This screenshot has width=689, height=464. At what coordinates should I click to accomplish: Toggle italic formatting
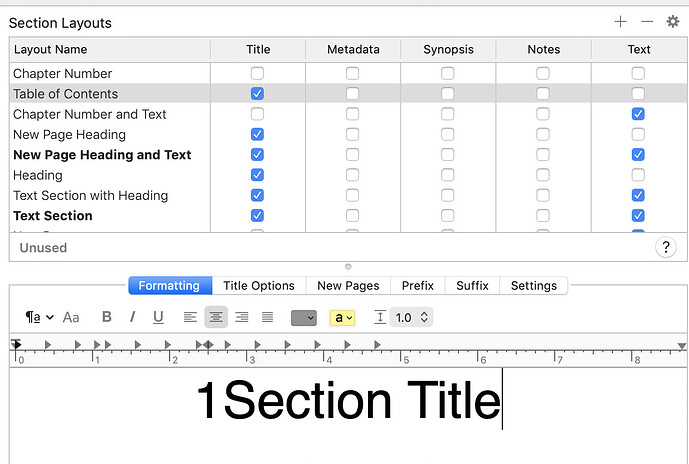[132, 317]
